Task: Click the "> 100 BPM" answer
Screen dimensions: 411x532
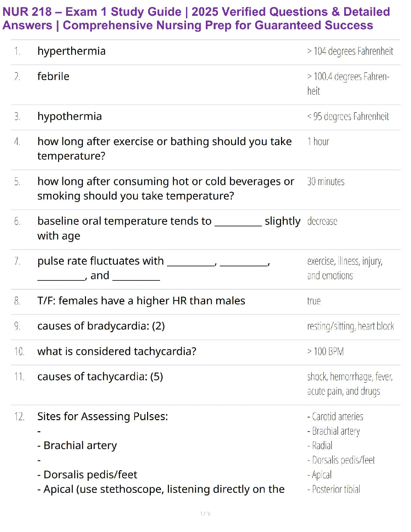Action: [325, 351]
